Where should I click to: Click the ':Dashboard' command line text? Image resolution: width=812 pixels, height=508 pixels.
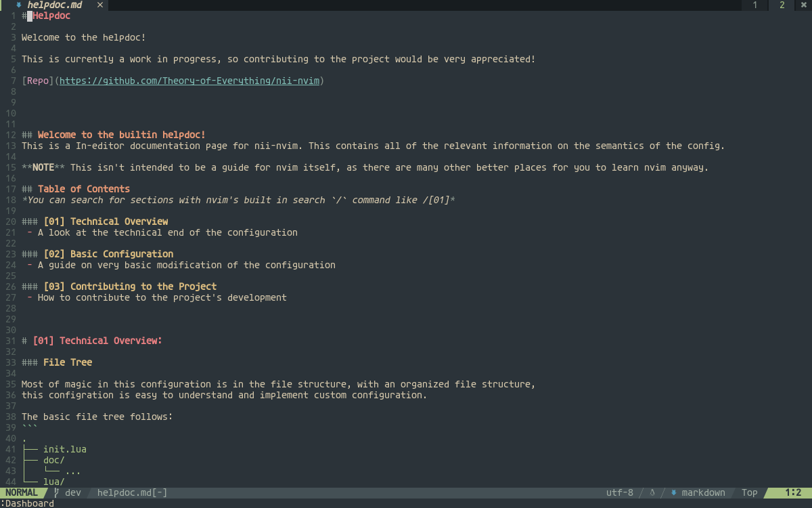(x=27, y=503)
